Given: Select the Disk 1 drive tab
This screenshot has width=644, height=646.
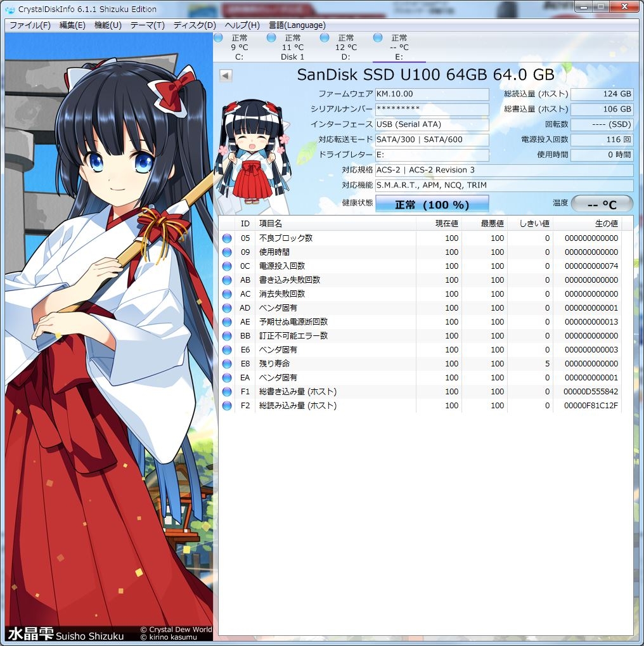Looking at the screenshot, I should pyautogui.click(x=292, y=47).
